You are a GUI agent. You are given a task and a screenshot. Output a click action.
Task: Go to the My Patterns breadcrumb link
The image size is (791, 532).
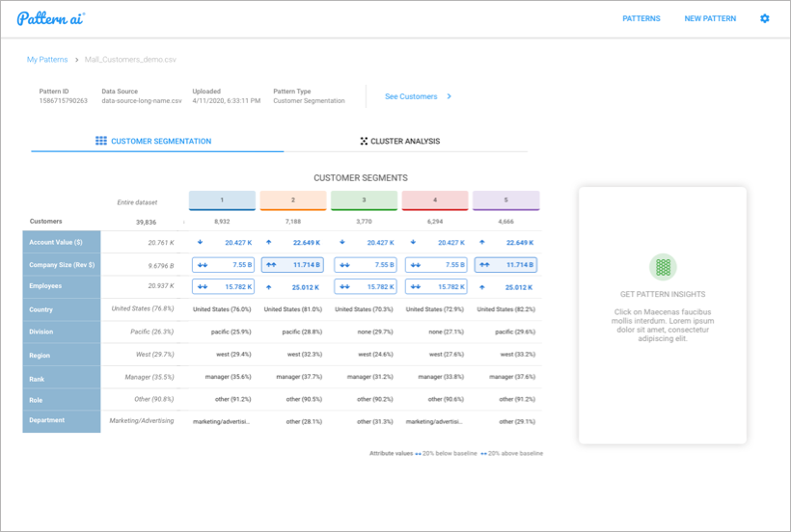[x=47, y=60]
